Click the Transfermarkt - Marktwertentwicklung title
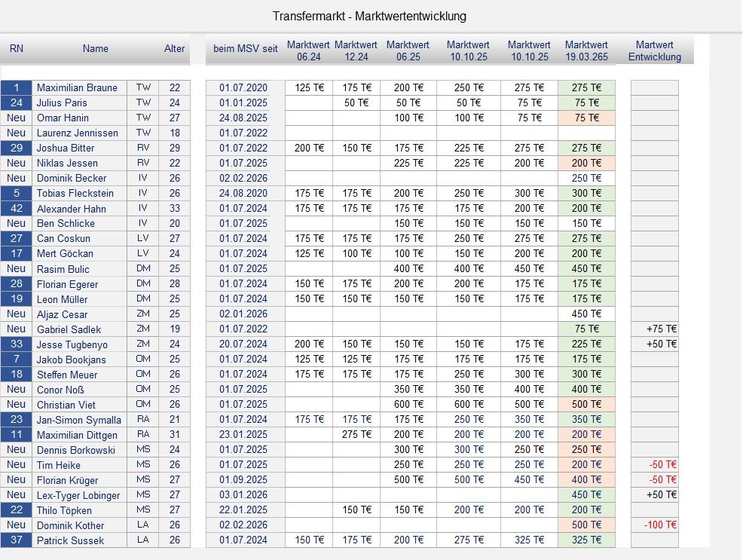 (x=369, y=16)
